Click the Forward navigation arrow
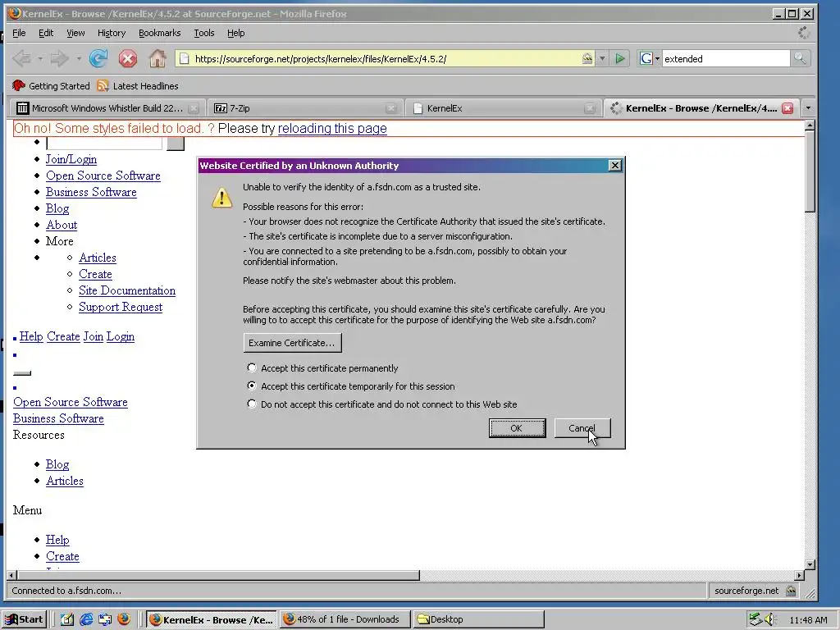This screenshot has width=840, height=630. tap(59, 58)
